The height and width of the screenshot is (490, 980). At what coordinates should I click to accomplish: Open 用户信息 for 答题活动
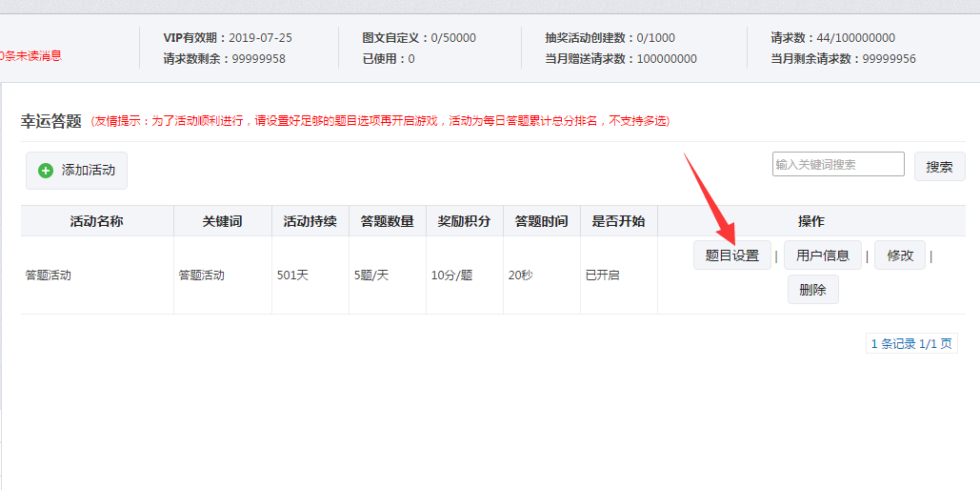(x=823, y=255)
